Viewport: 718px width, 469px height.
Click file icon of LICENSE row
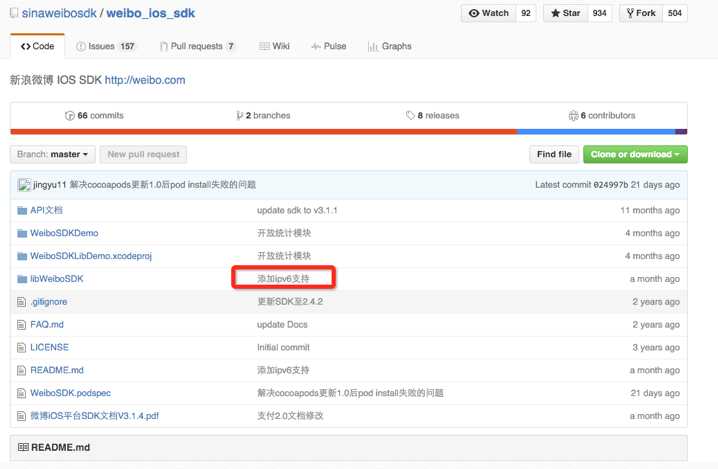coord(21,348)
